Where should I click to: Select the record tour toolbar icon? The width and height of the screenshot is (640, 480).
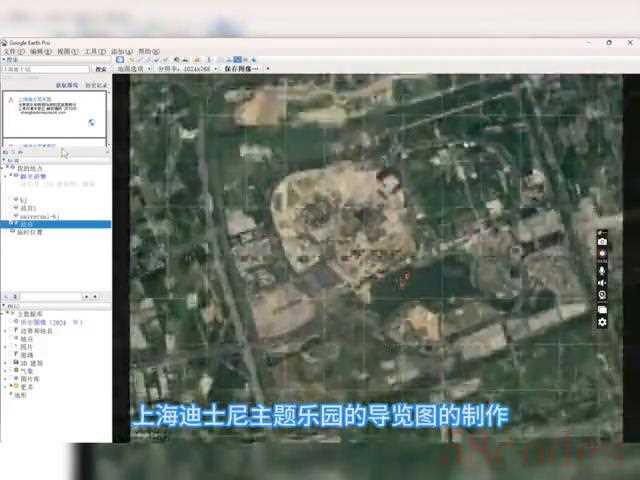point(164,60)
